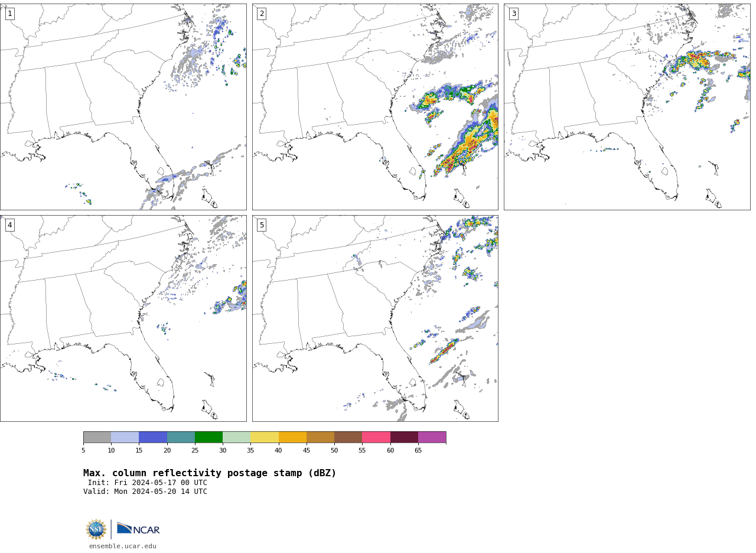Click the colorbar tick label 5
This screenshot has width=756, height=553.
click(83, 451)
